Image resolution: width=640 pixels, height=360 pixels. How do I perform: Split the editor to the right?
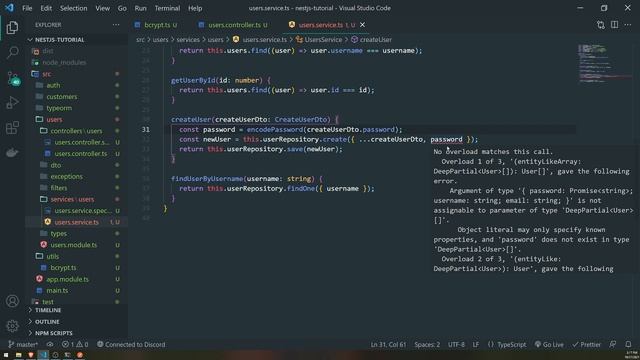614,25
